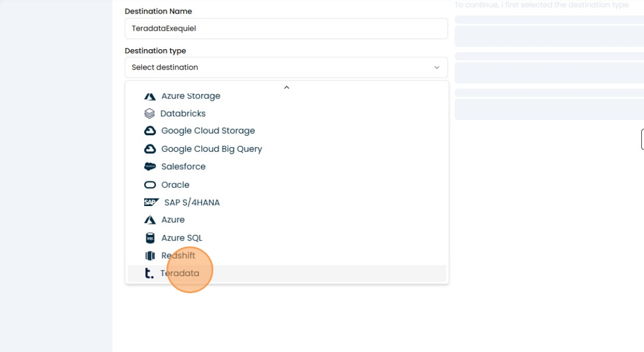Pick the Azure option label
644x352 pixels.
pos(173,220)
